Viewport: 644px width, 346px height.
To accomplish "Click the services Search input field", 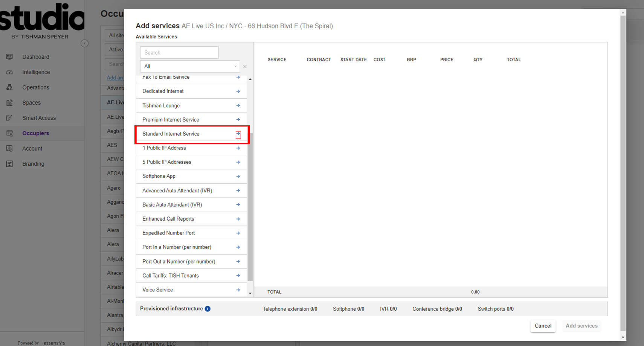I will pos(179,53).
